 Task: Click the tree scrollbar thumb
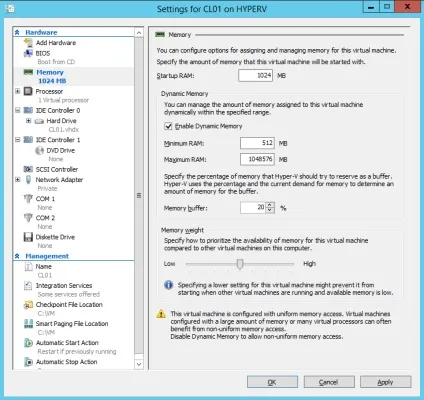pyautogui.click(x=139, y=195)
